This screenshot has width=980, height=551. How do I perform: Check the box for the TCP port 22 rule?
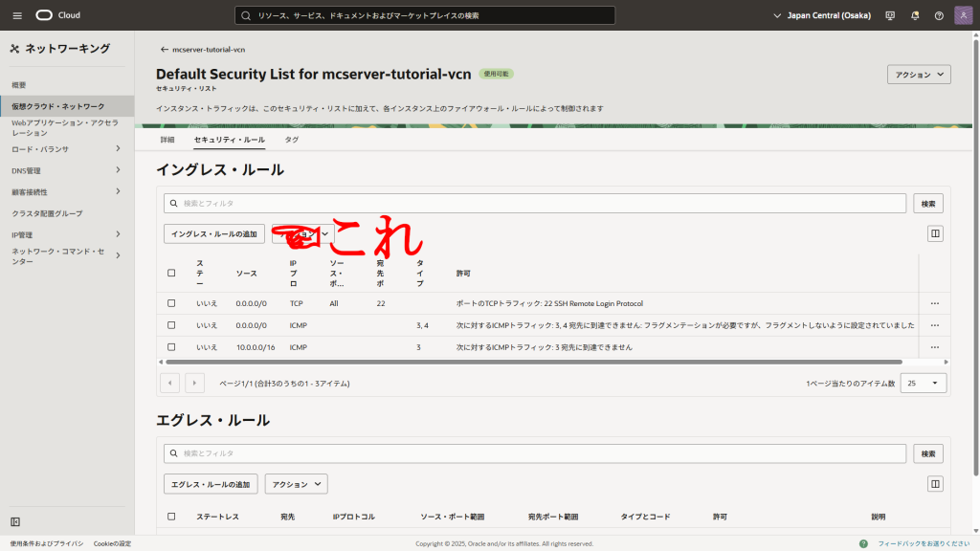(x=171, y=303)
